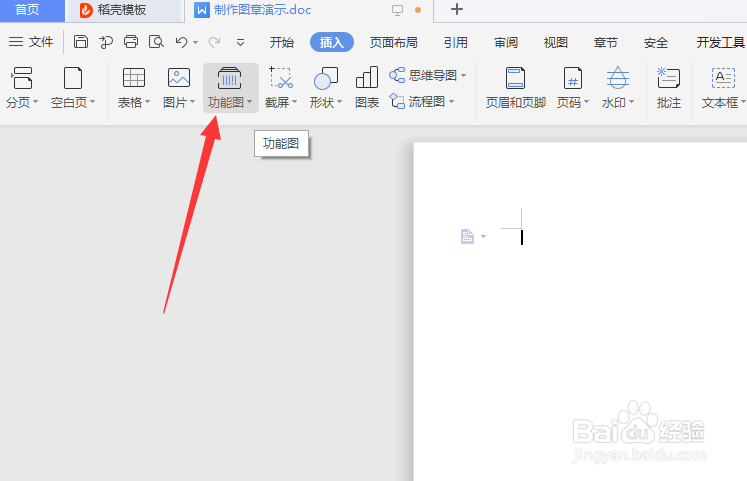747x481 pixels.
Task: Select the 插入 ribbon tab
Action: click(332, 42)
